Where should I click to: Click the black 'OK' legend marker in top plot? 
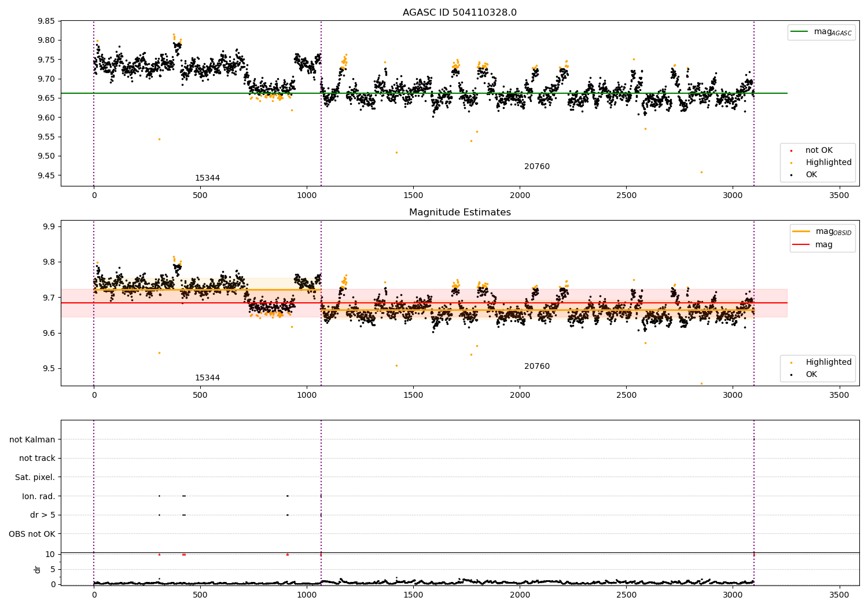coord(791,175)
